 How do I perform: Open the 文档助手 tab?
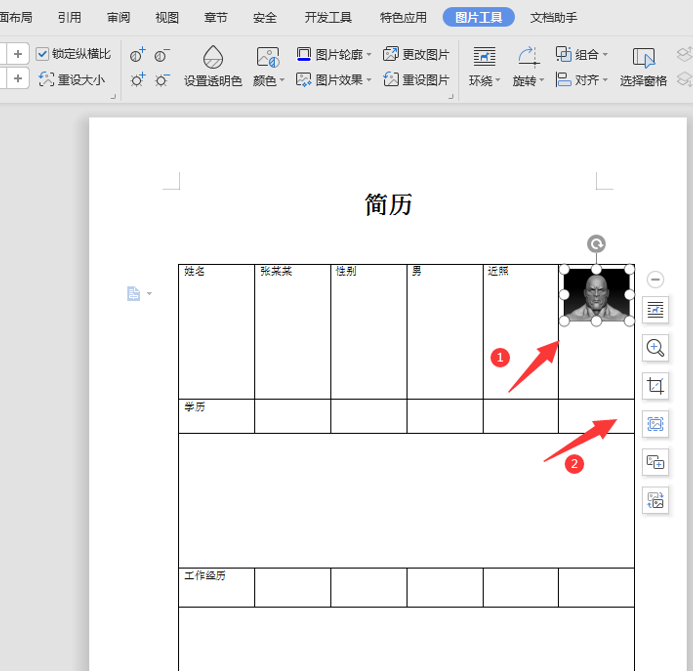(554, 18)
